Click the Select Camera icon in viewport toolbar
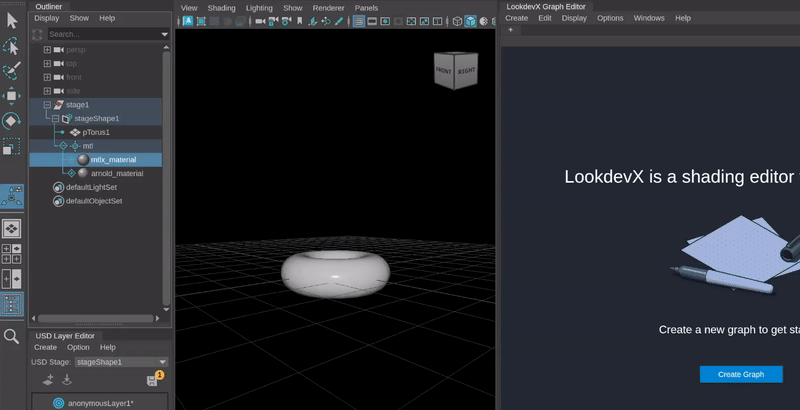Viewport: 800px width, 410px height. click(x=260, y=21)
